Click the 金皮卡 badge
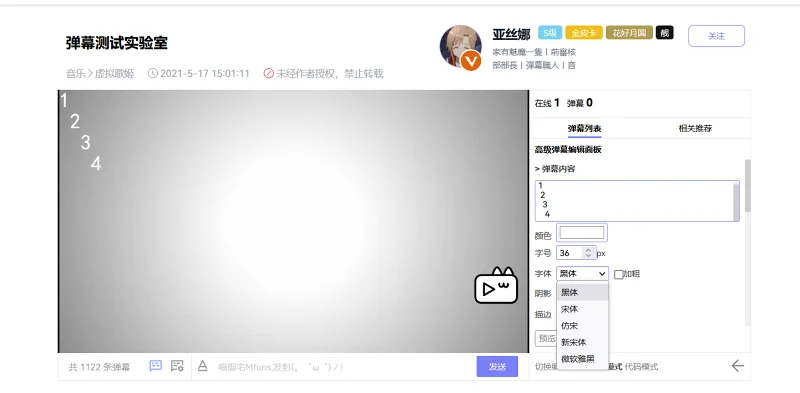800x393 pixels. click(584, 33)
